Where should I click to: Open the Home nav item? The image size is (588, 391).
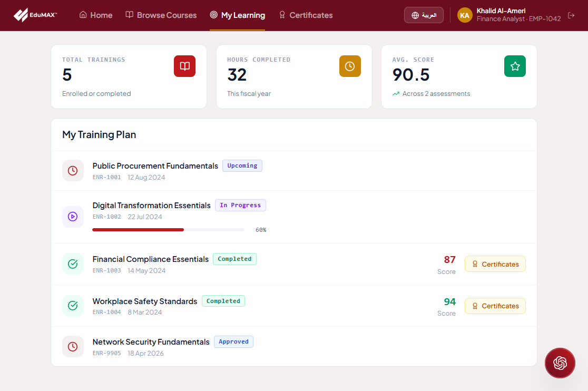point(96,15)
